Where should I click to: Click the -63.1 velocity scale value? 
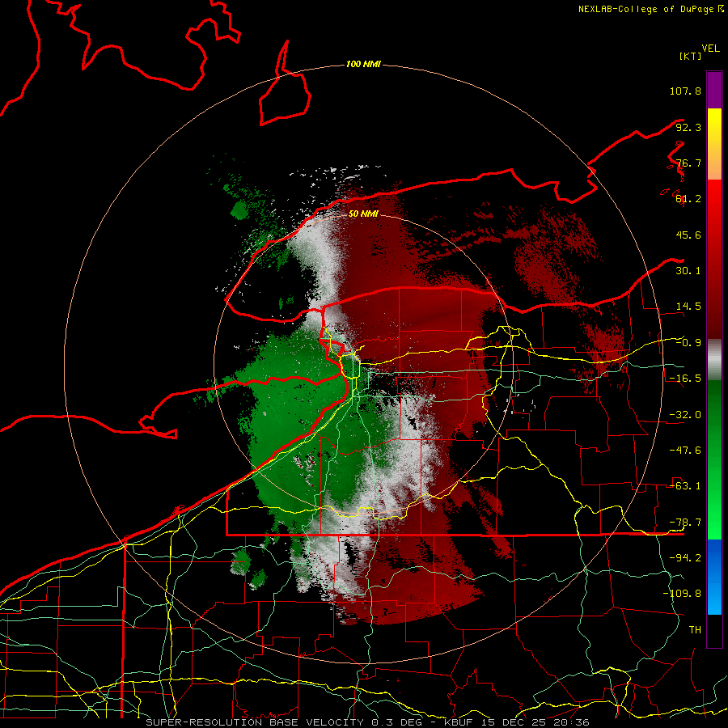685,486
